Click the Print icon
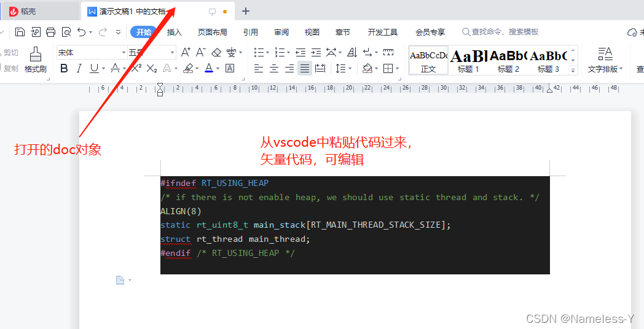Screen dimensions: 644x329 tap(50, 32)
